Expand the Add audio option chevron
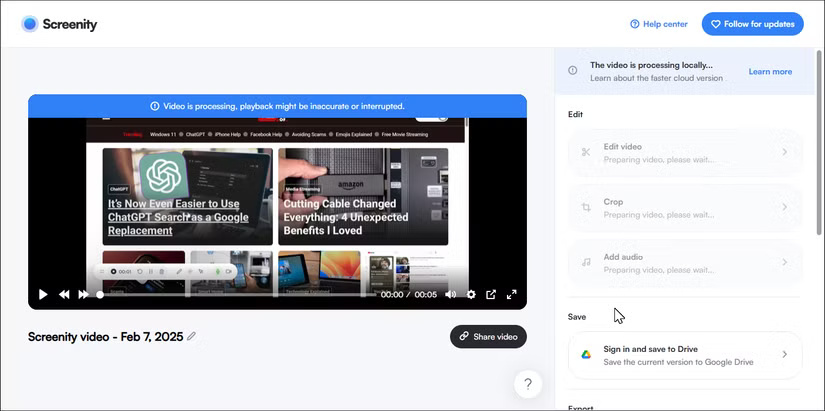 coord(784,263)
